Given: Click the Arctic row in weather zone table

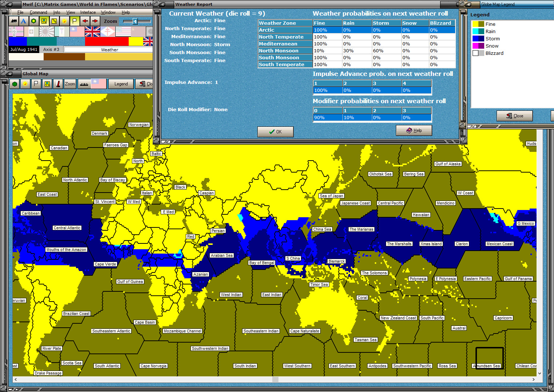Looking at the screenshot, I should coord(357,30).
